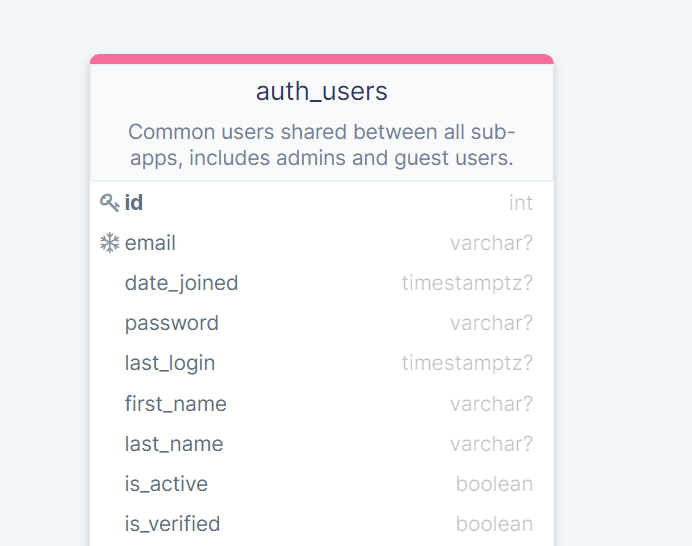Click the boolean type of is_active
This screenshot has height=546, width=692.
494,484
